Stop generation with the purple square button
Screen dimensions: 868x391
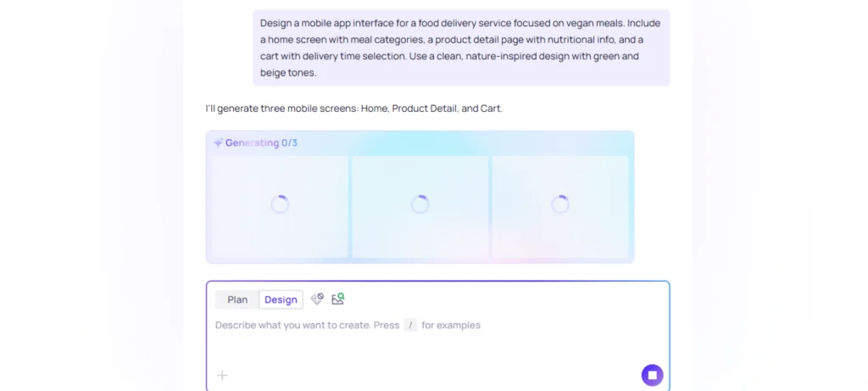click(652, 375)
